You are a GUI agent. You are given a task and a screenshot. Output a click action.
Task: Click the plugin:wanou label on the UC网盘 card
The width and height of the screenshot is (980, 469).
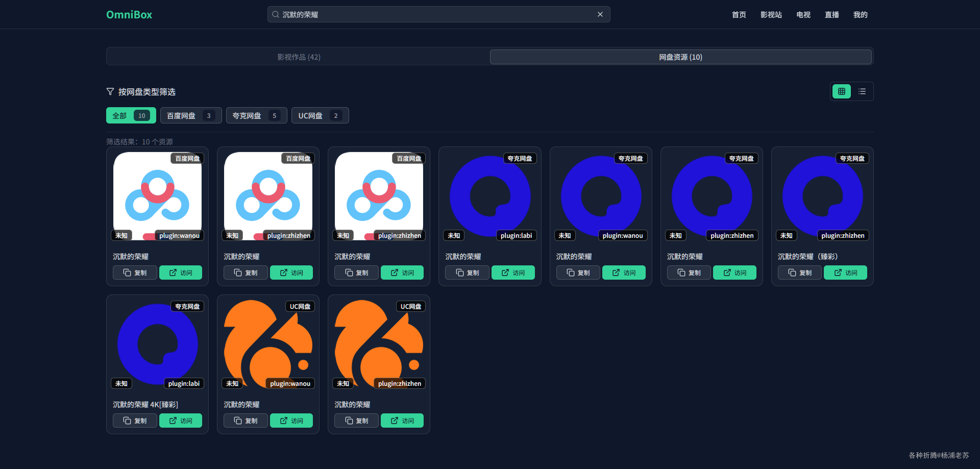pyautogui.click(x=290, y=383)
